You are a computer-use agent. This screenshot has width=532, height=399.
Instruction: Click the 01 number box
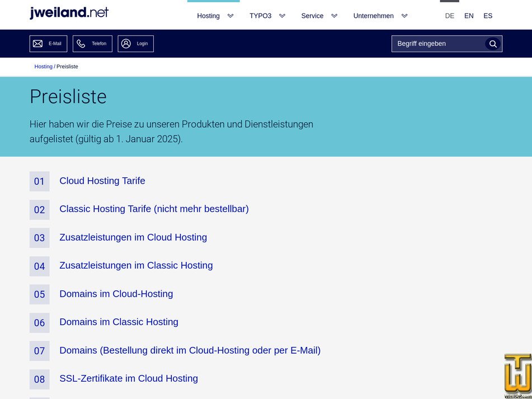point(39,181)
